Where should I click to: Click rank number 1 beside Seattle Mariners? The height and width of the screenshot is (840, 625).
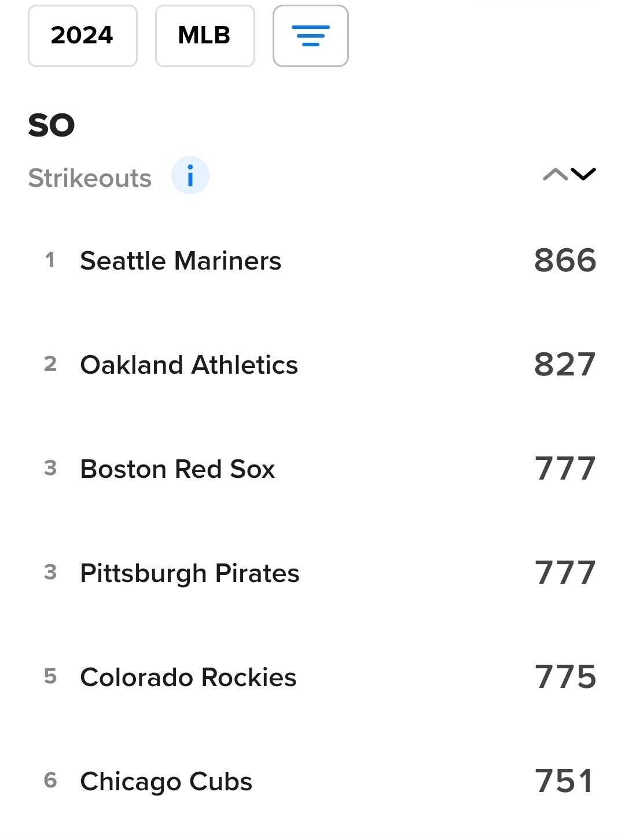point(50,260)
